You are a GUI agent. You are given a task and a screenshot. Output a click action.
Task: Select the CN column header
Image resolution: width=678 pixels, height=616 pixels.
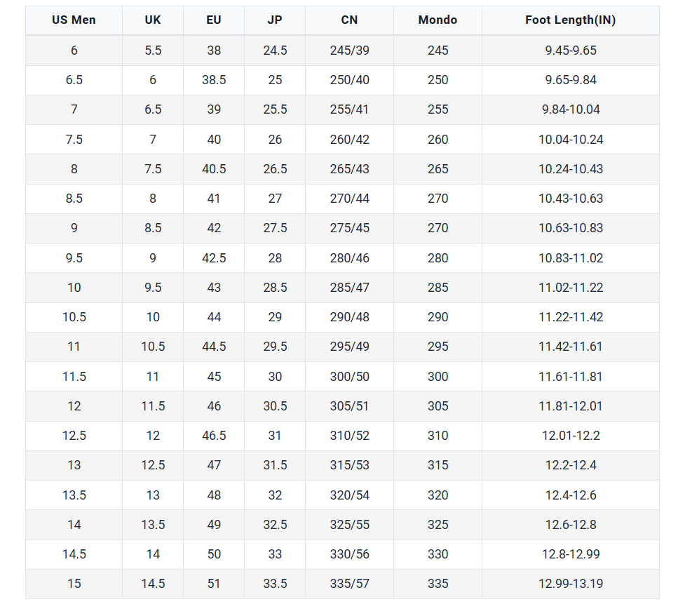(x=349, y=20)
